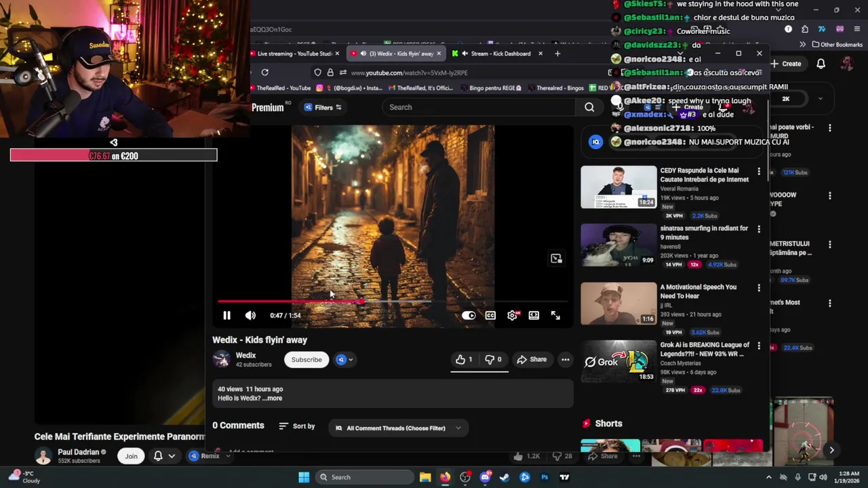The image size is (868, 488).
Task: Enter fullscreen on the video player
Action: pos(555,315)
